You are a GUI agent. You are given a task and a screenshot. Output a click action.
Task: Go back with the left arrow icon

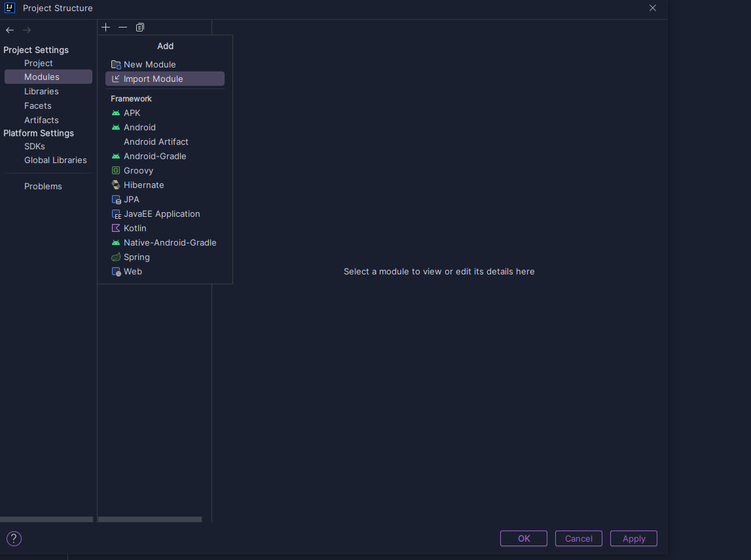[x=10, y=30]
